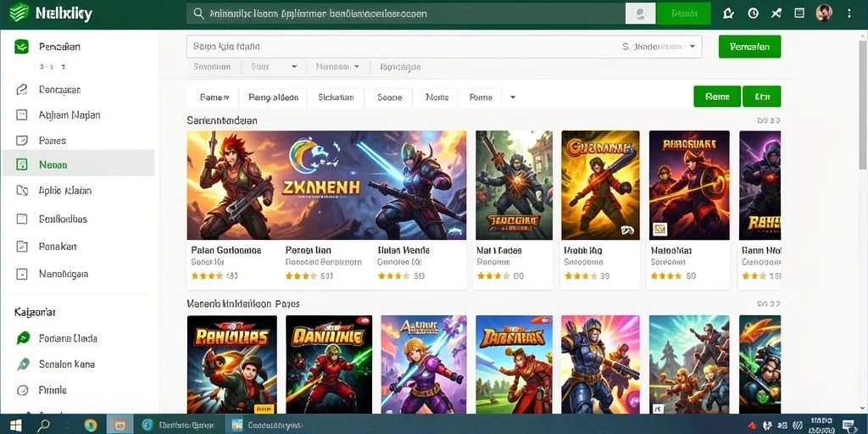
Task: Open the ZXAHENH featured game banner
Action: 326,185
